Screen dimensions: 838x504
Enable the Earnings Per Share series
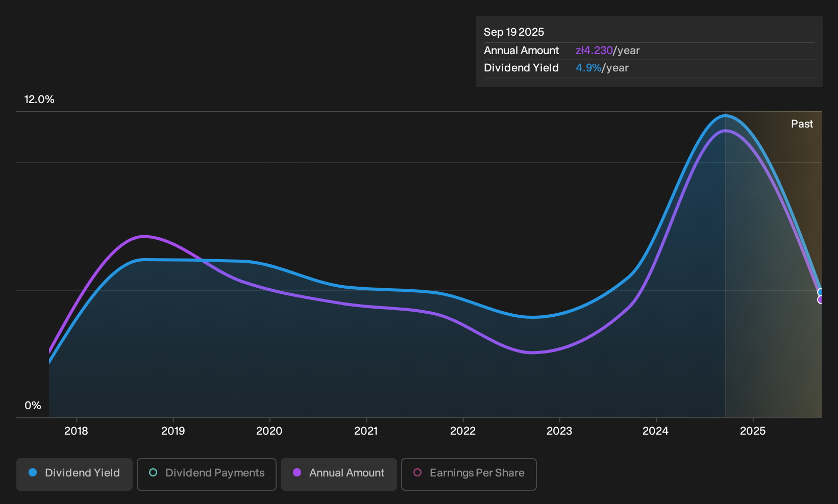(469, 474)
